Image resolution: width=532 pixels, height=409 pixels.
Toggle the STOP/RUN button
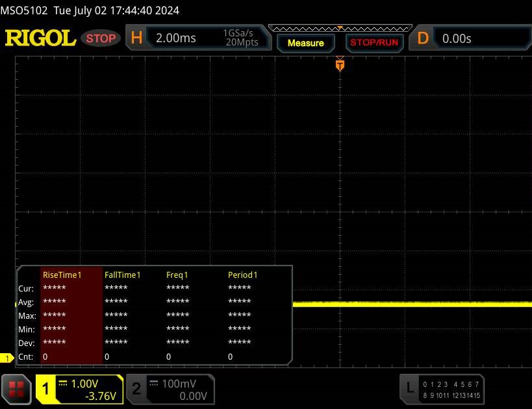click(374, 42)
